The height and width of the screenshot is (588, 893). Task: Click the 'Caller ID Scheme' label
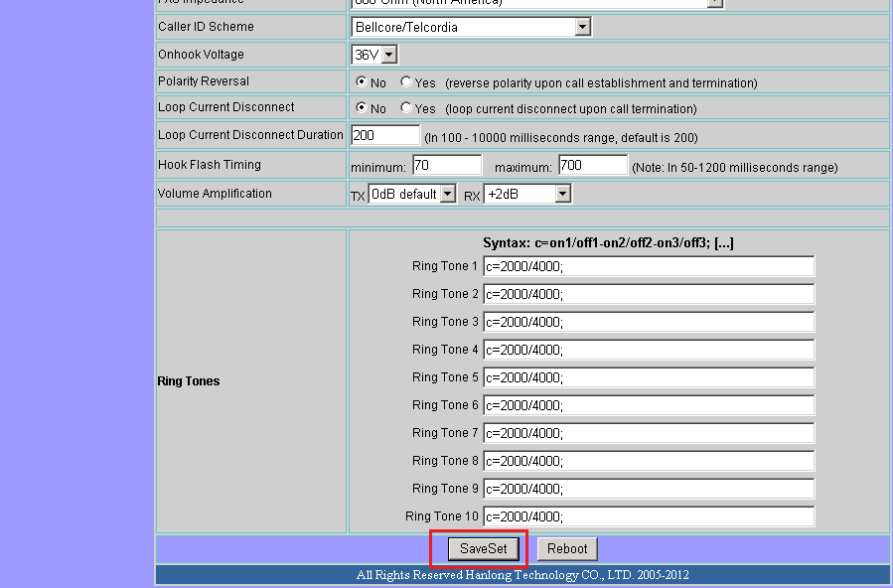coord(206,27)
